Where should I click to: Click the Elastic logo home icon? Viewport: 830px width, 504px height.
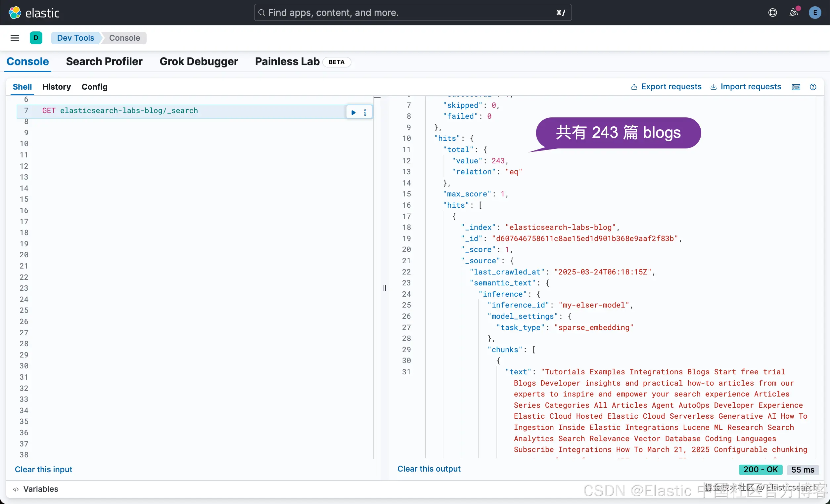[15, 13]
